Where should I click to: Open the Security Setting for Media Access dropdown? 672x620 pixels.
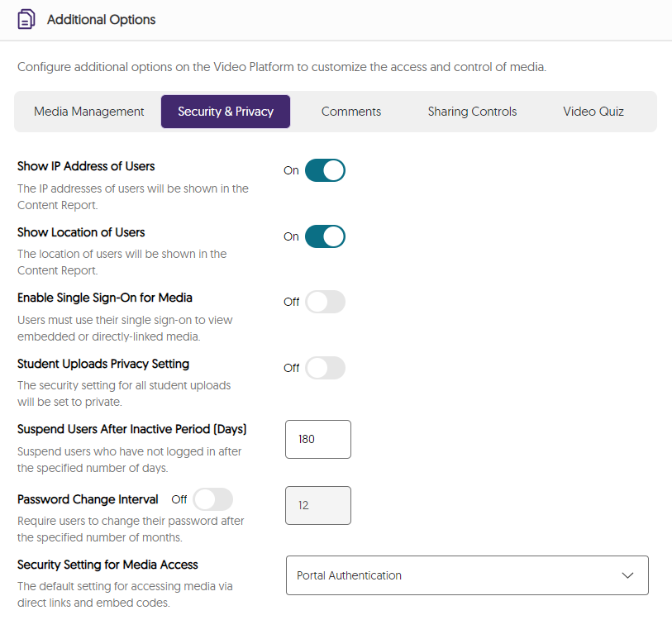coord(467,575)
